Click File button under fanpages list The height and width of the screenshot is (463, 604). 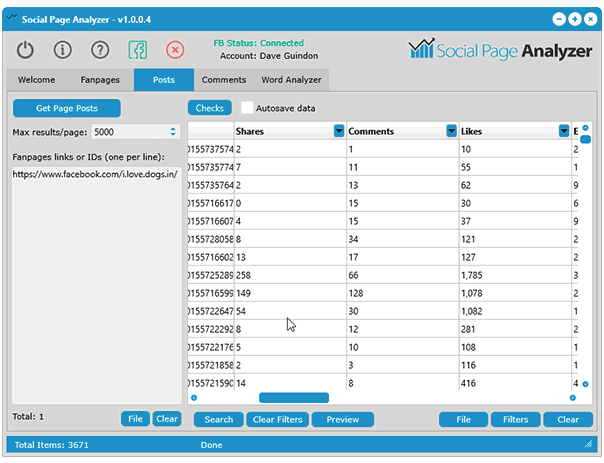[135, 419]
